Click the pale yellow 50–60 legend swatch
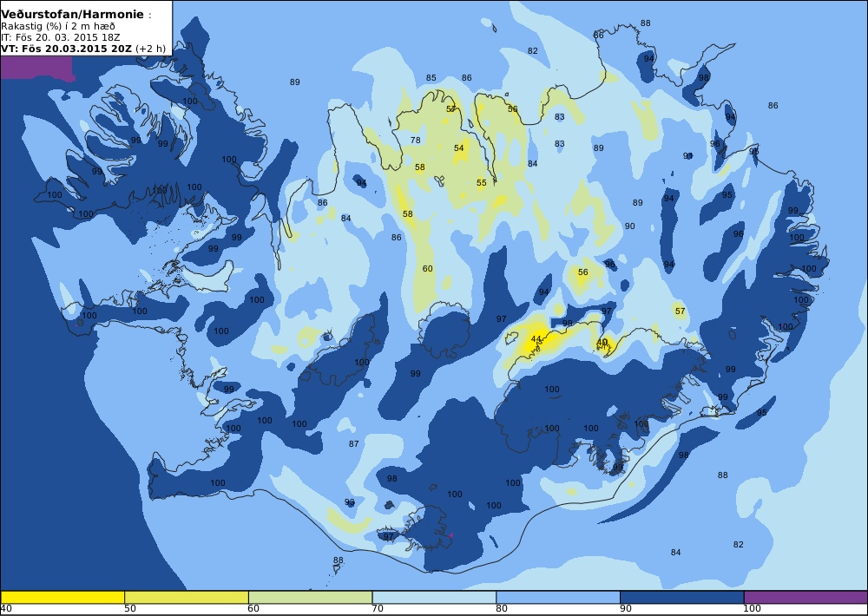The image size is (868, 616). click(187, 597)
